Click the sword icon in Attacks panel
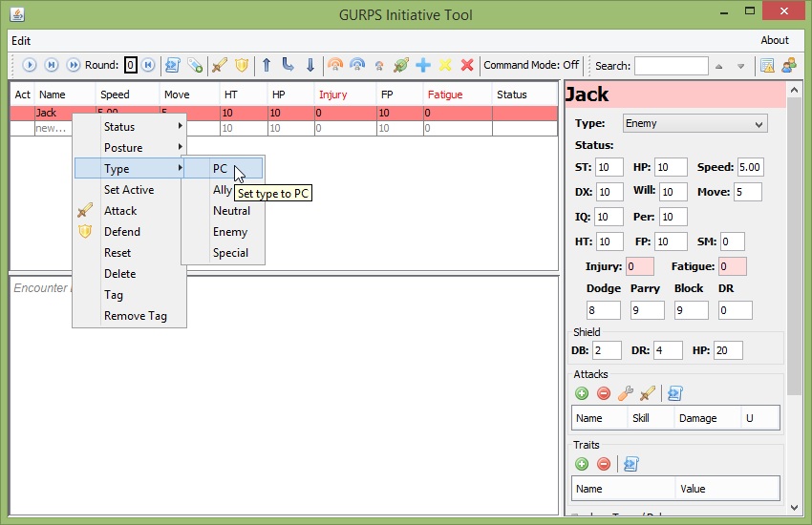The height and width of the screenshot is (525, 812). click(648, 393)
